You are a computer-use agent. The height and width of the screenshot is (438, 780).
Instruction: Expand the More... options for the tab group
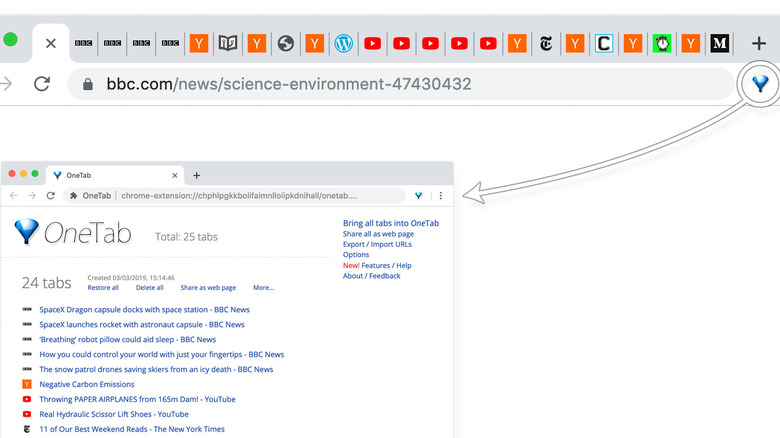[x=263, y=288]
